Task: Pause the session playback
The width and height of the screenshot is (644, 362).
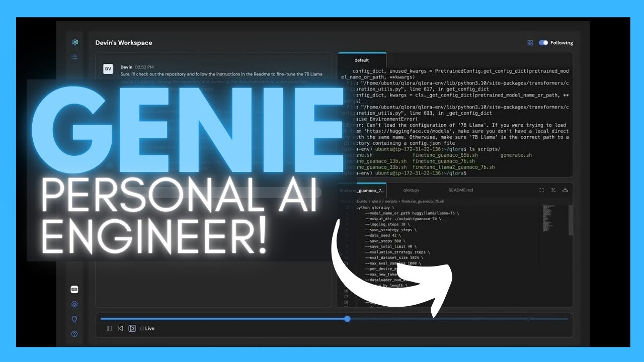Action: tap(109, 328)
